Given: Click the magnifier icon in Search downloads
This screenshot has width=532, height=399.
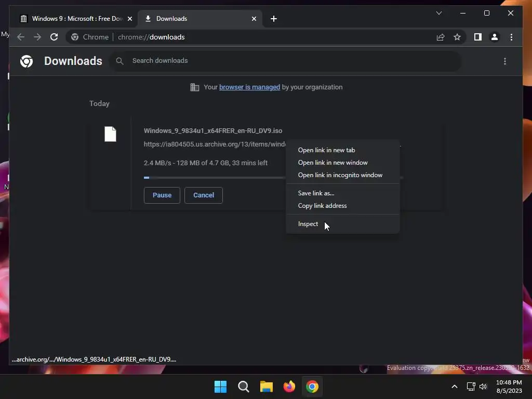Looking at the screenshot, I should pos(119,61).
